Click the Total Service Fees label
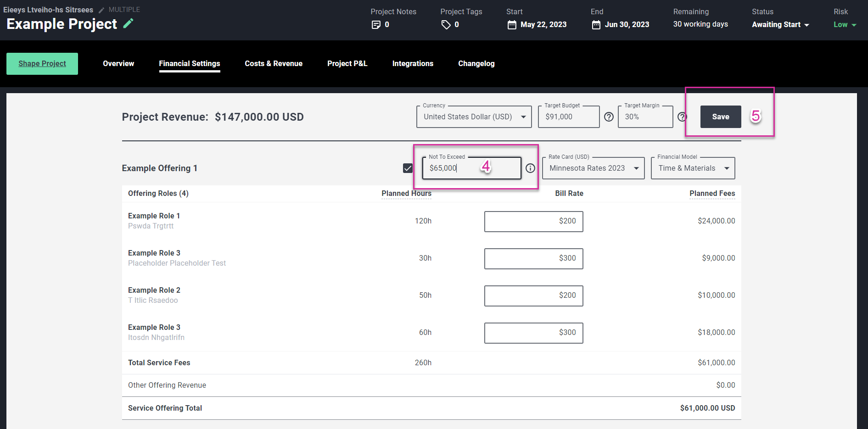The width and height of the screenshot is (868, 429). (x=159, y=362)
